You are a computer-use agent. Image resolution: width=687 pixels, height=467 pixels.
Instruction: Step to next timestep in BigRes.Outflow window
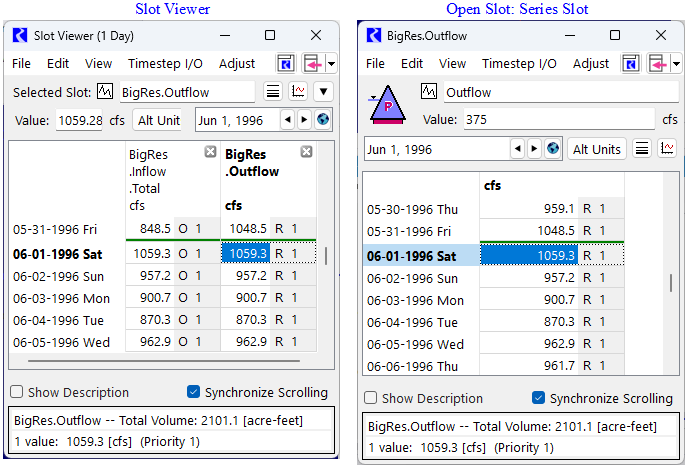click(534, 149)
